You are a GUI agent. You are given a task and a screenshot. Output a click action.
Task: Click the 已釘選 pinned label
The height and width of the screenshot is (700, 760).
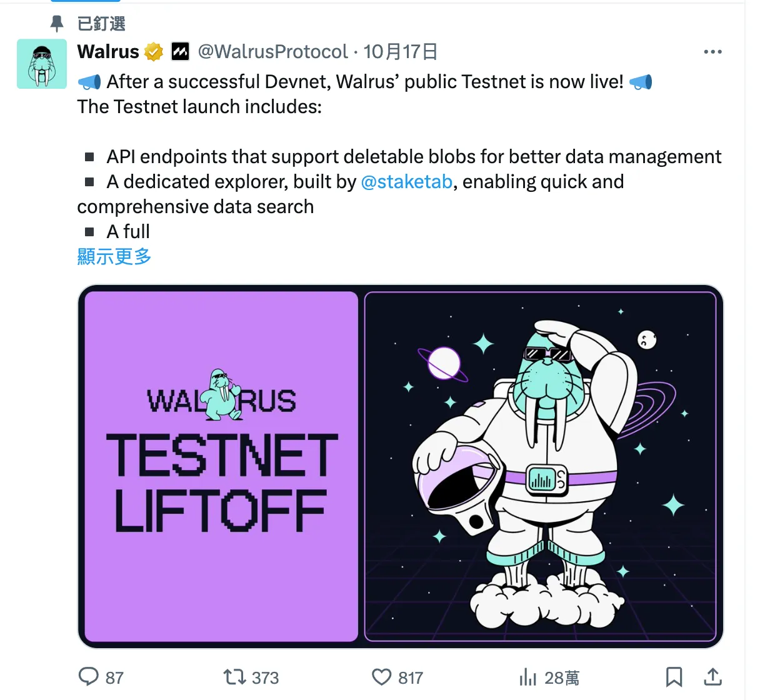(101, 24)
